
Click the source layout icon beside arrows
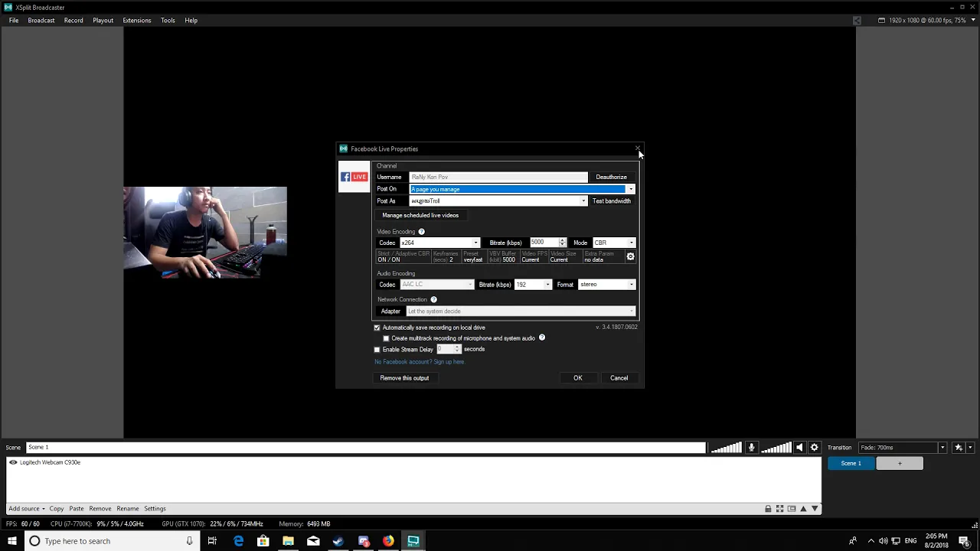click(792, 509)
